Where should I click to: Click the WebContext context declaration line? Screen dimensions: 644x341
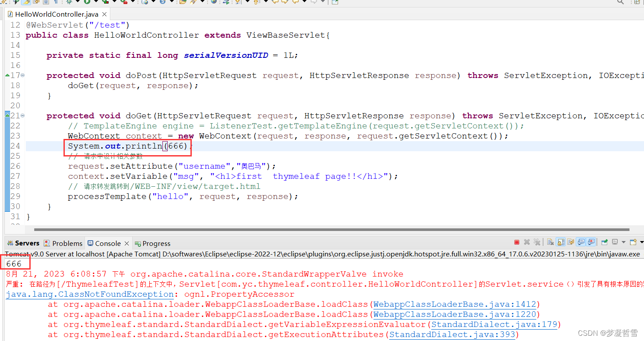288,136
